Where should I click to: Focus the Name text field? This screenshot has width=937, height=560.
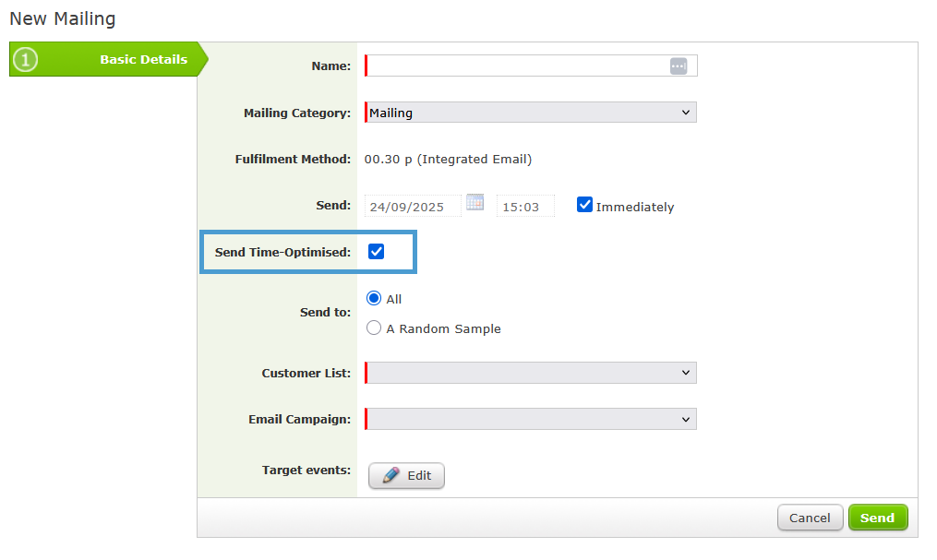click(x=517, y=66)
